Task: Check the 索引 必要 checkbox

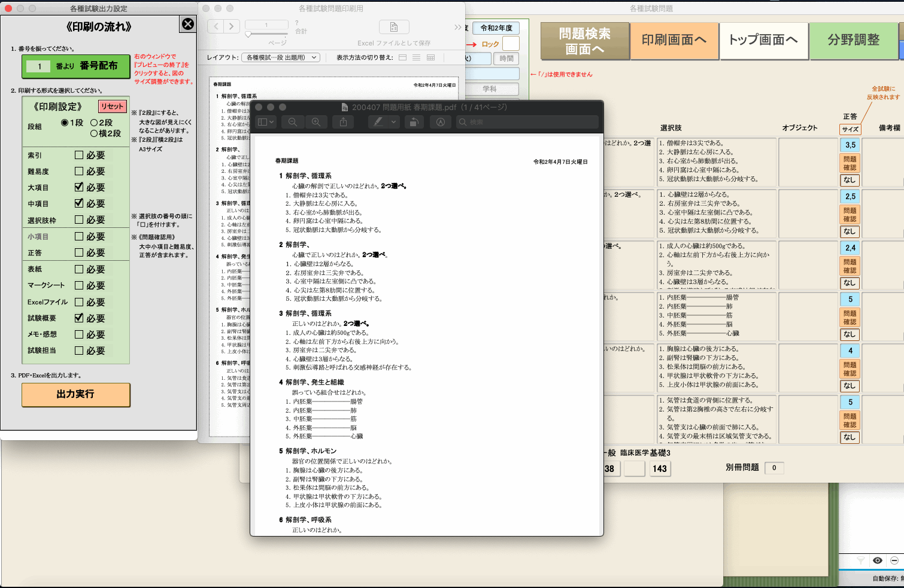Action: (x=79, y=155)
